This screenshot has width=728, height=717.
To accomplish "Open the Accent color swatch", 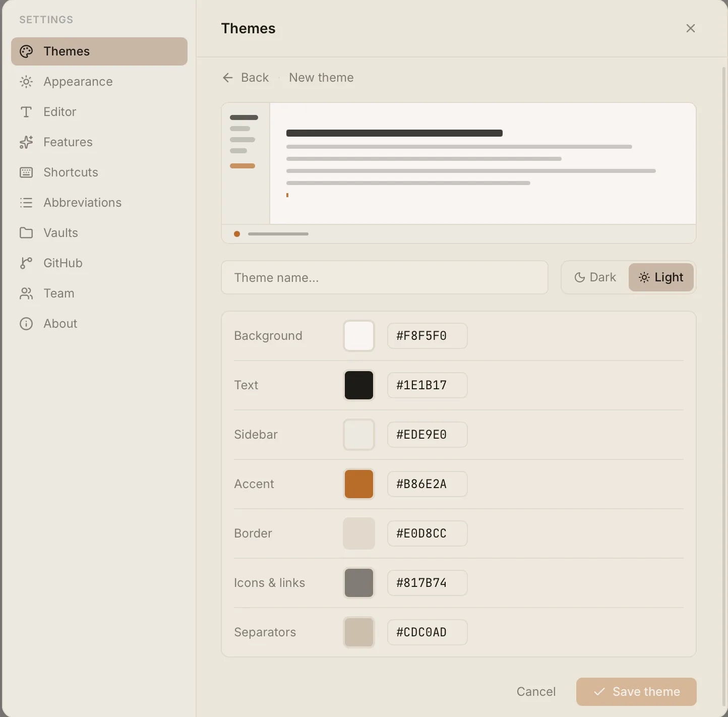I will tap(359, 484).
